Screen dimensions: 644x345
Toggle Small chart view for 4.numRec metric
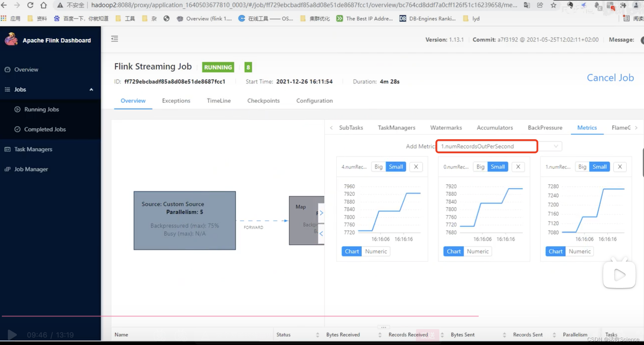(396, 166)
